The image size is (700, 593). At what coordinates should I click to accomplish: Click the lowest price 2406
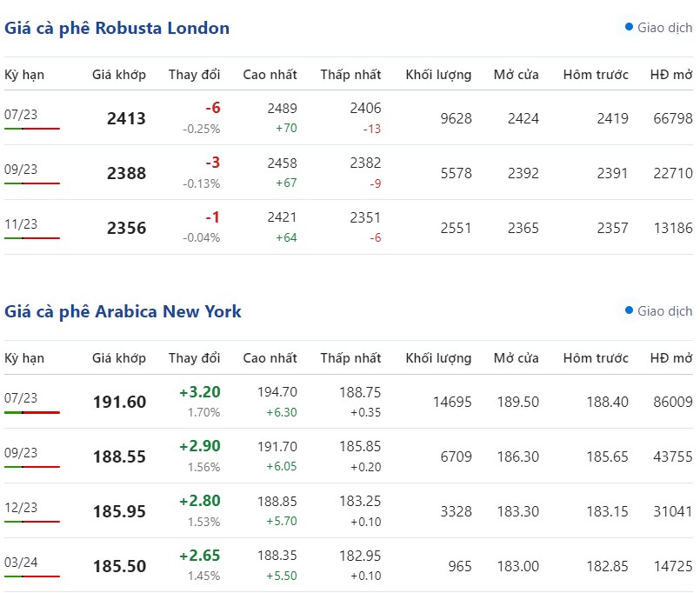click(x=365, y=108)
